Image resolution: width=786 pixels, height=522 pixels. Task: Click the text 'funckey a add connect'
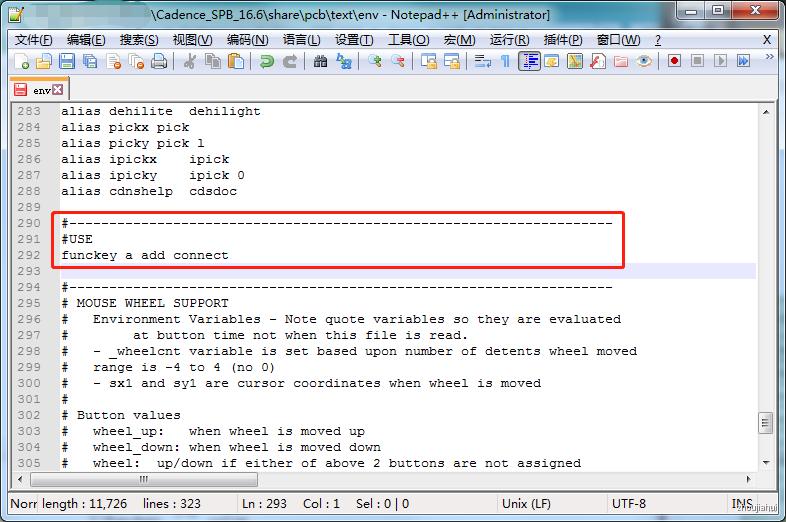coord(145,255)
